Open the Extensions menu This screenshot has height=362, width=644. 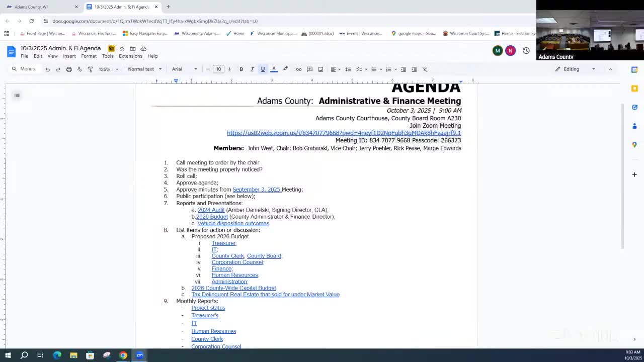(130, 56)
